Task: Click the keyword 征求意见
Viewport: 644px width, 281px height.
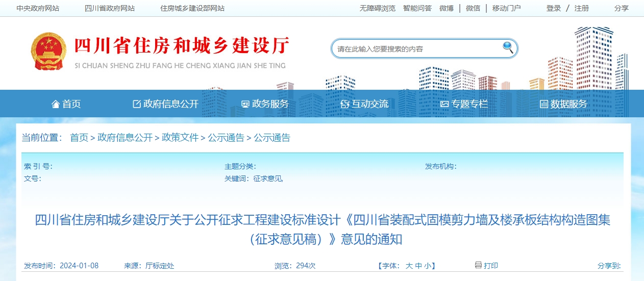Action: coord(268,178)
